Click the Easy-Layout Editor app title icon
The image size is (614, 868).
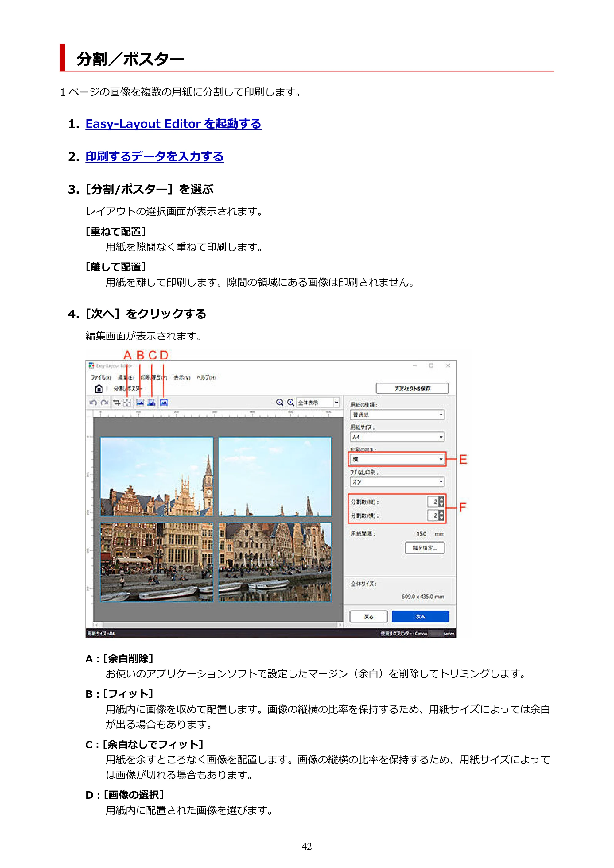91,365
